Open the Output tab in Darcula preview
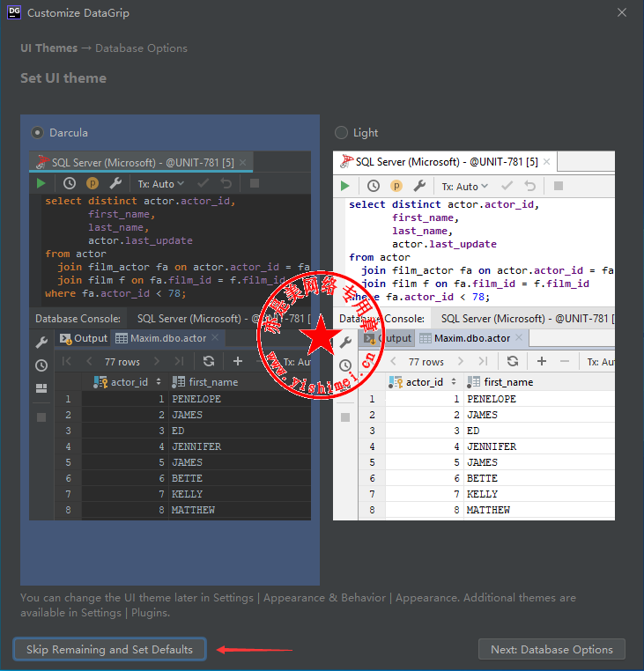 tap(83, 338)
